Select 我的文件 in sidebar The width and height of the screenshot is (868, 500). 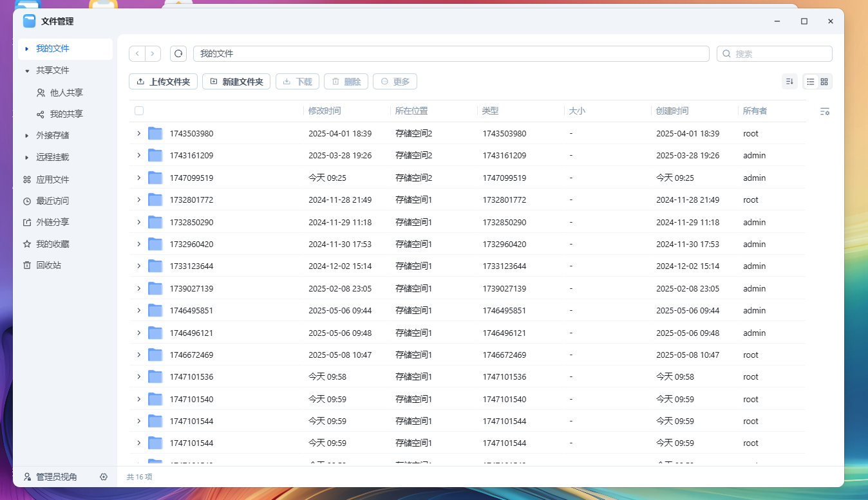tap(65, 49)
